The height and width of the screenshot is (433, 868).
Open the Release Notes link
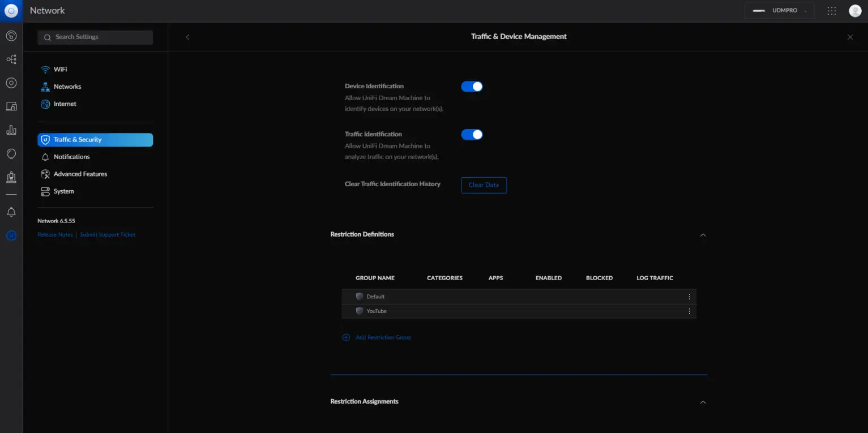pyautogui.click(x=55, y=235)
